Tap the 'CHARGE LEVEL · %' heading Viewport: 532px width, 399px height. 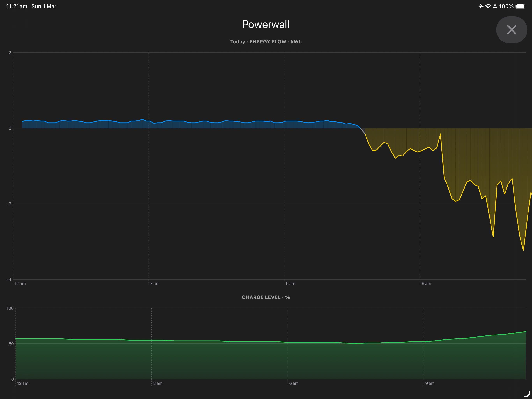click(x=266, y=297)
